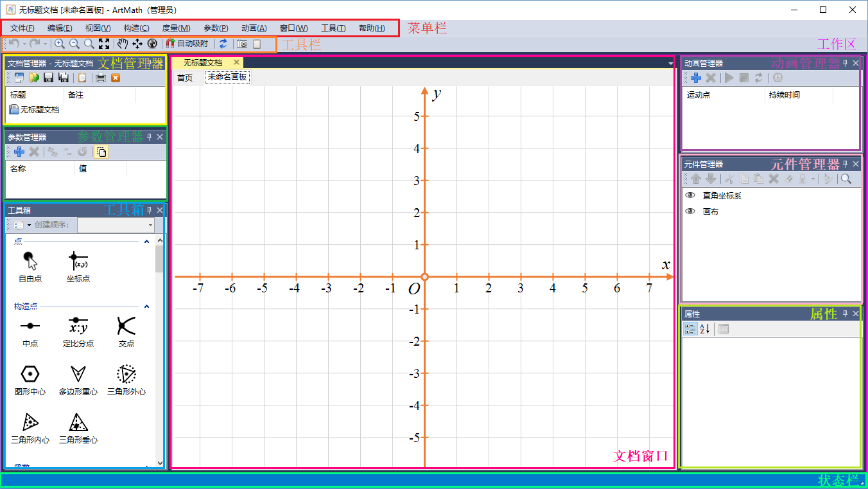Image resolution: width=868 pixels, height=489 pixels.
Task: Click the blue refresh arrows in main toolbar
Action: [x=223, y=44]
